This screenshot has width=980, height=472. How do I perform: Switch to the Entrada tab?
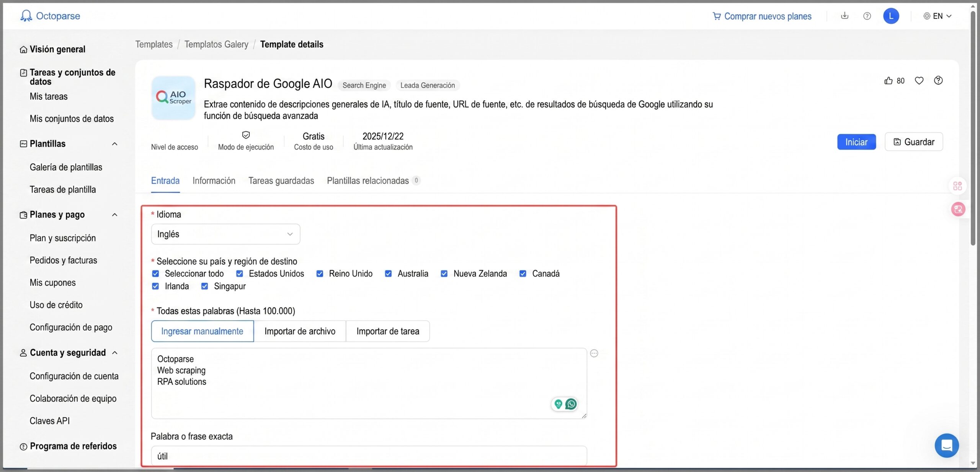tap(165, 181)
